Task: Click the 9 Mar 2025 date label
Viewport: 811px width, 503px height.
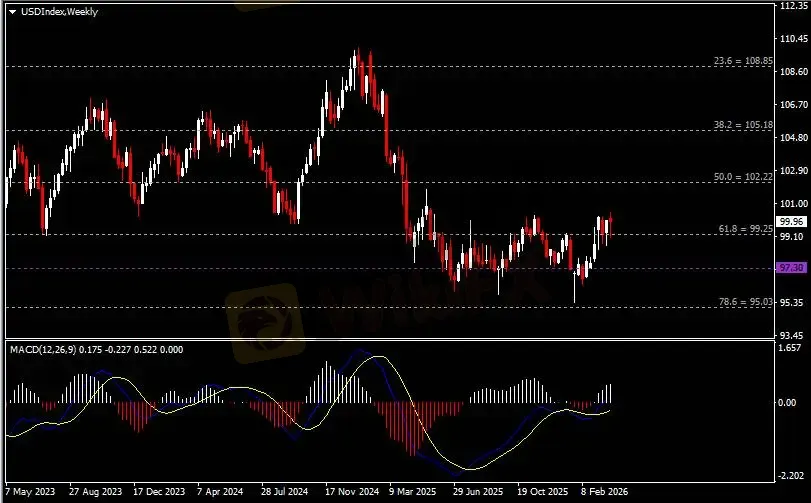Action: click(413, 492)
